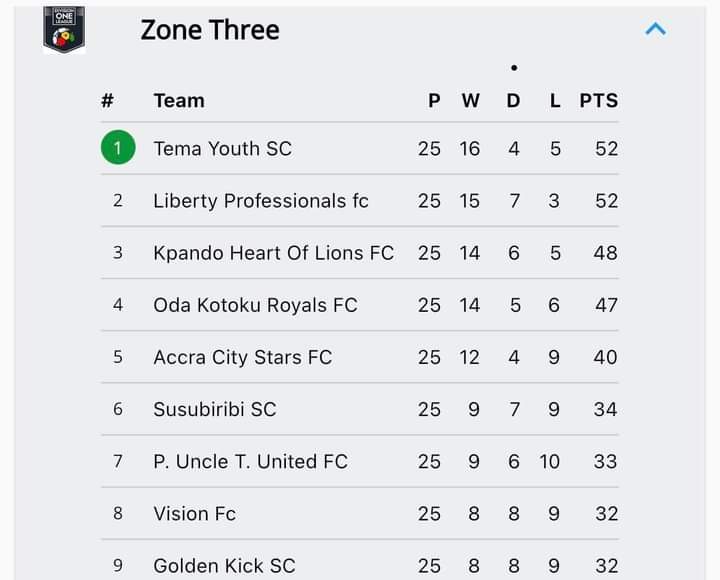Screen dimensions: 720x580
Task: Click the green position 1 circle badge
Action: [118, 147]
